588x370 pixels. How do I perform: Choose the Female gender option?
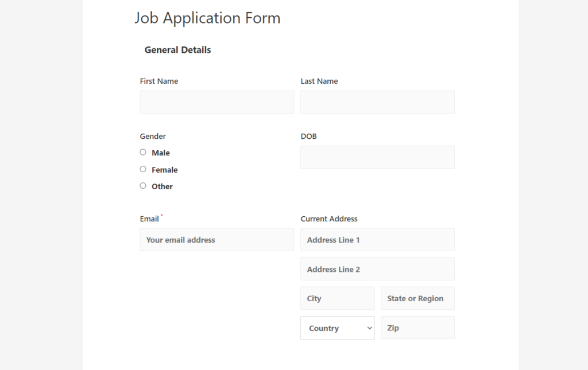point(143,169)
